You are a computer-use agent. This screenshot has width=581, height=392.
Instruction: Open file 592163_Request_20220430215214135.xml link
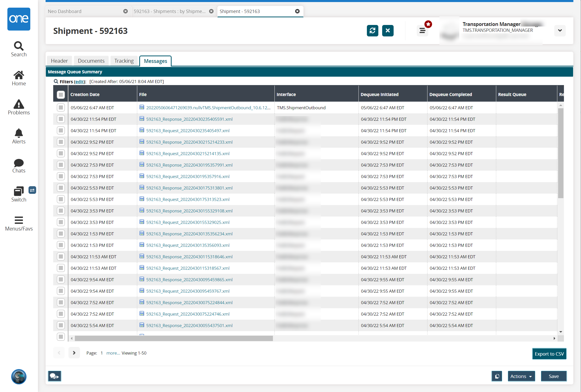[188, 154]
